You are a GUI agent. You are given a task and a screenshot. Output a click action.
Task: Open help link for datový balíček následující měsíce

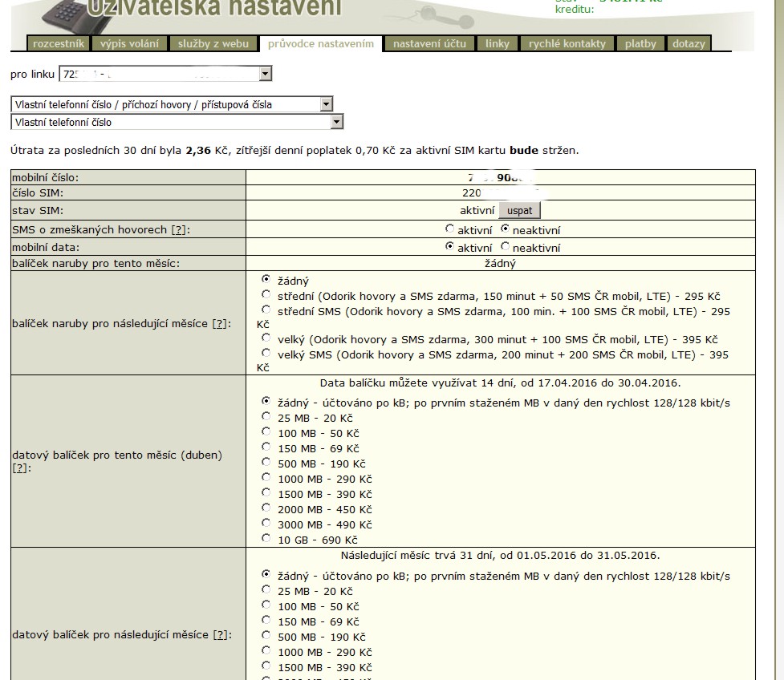click(x=221, y=634)
